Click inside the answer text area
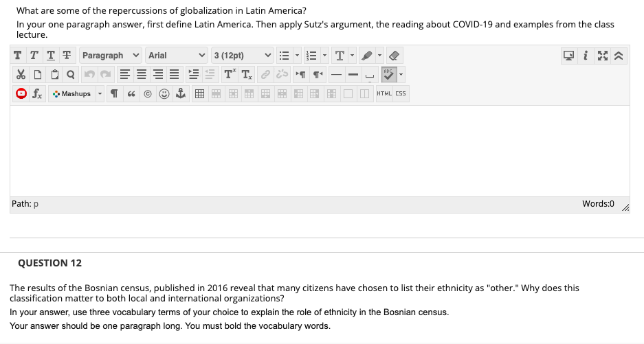 (320, 150)
